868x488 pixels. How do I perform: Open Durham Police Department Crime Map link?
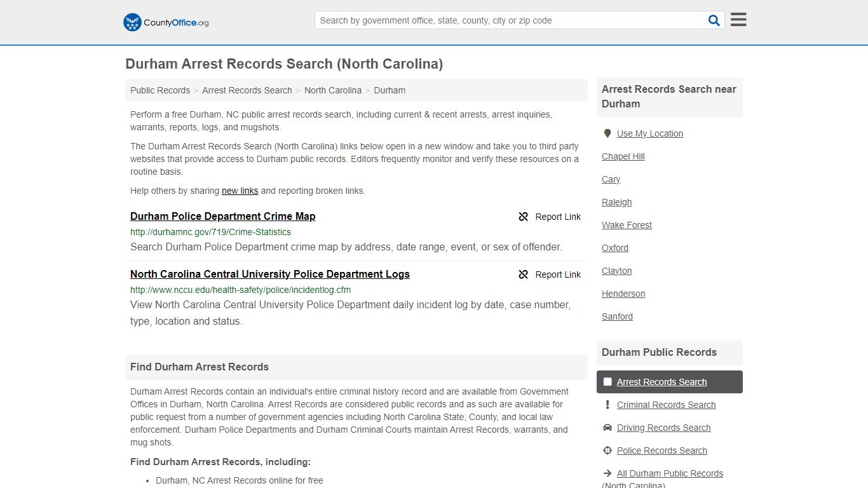223,216
